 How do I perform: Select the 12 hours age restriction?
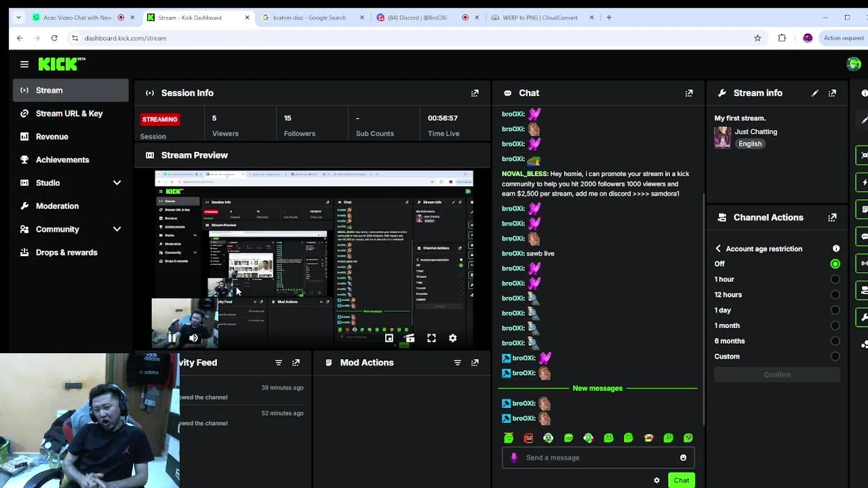[x=835, y=295]
